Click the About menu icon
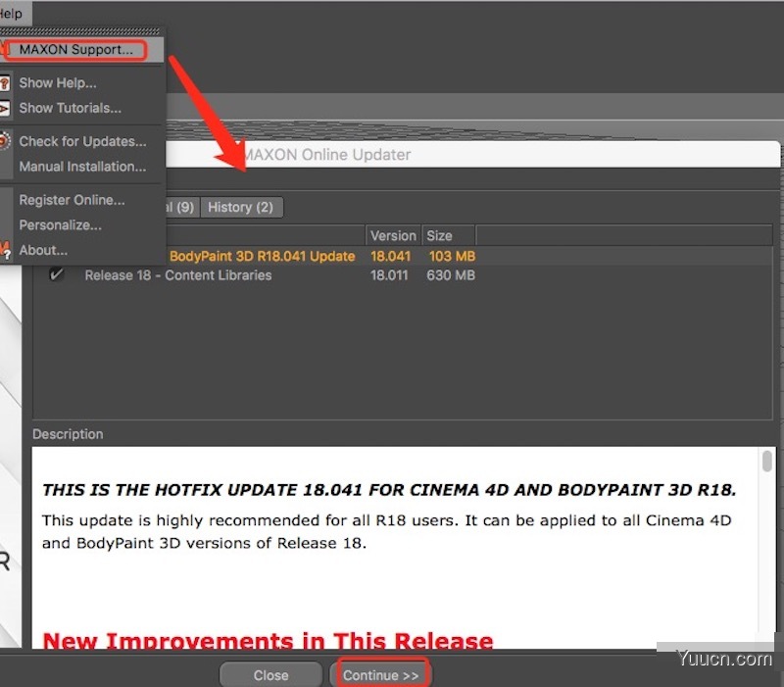This screenshot has height=687, width=784. pos(5,250)
